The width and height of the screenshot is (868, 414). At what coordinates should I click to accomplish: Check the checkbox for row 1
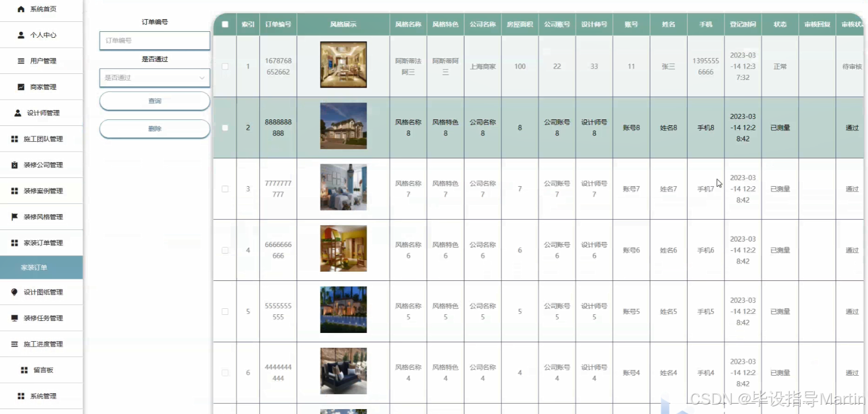(225, 66)
